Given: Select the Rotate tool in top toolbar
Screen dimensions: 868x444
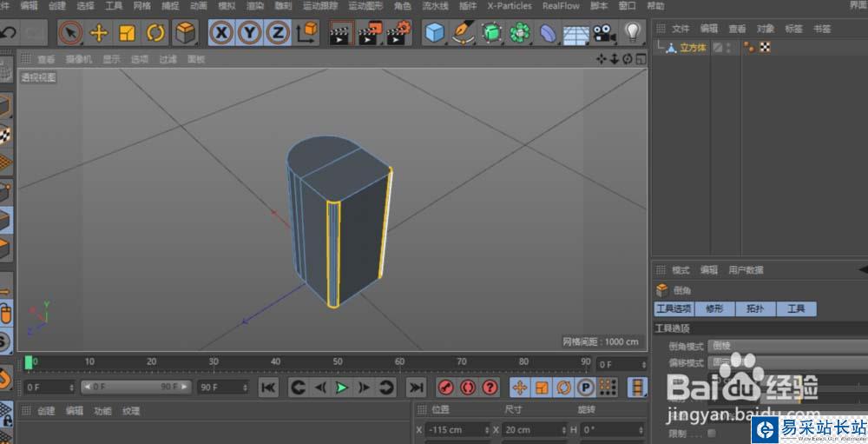Looking at the screenshot, I should coord(155,34).
